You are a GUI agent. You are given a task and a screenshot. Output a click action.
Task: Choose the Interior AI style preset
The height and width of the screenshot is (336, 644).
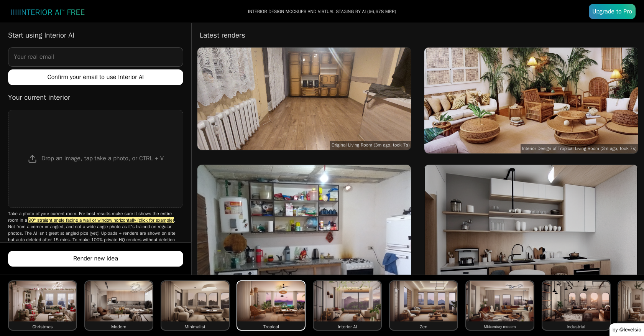point(347,305)
